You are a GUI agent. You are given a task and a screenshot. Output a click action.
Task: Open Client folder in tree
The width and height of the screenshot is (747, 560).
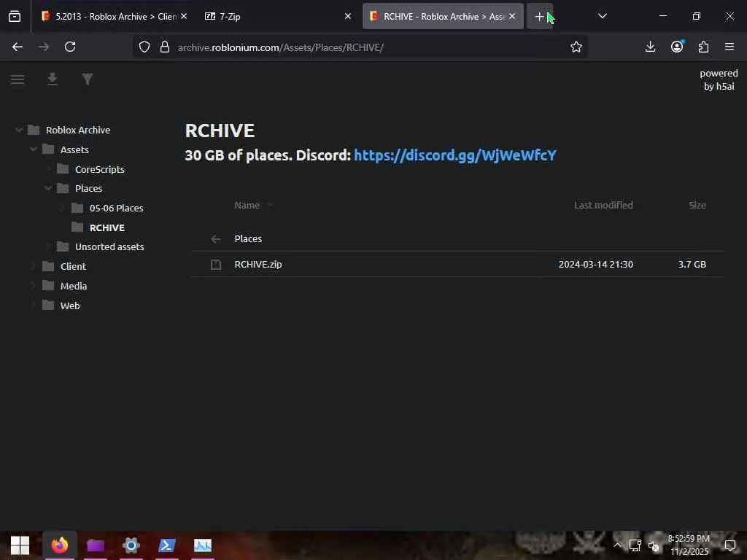pyautogui.click(x=73, y=266)
